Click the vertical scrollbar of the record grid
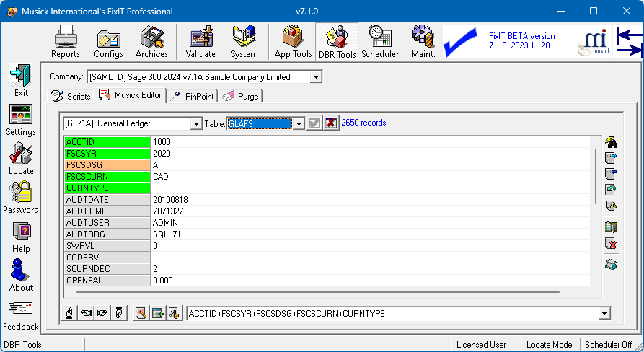The width and height of the screenshot is (644, 352). point(596,176)
